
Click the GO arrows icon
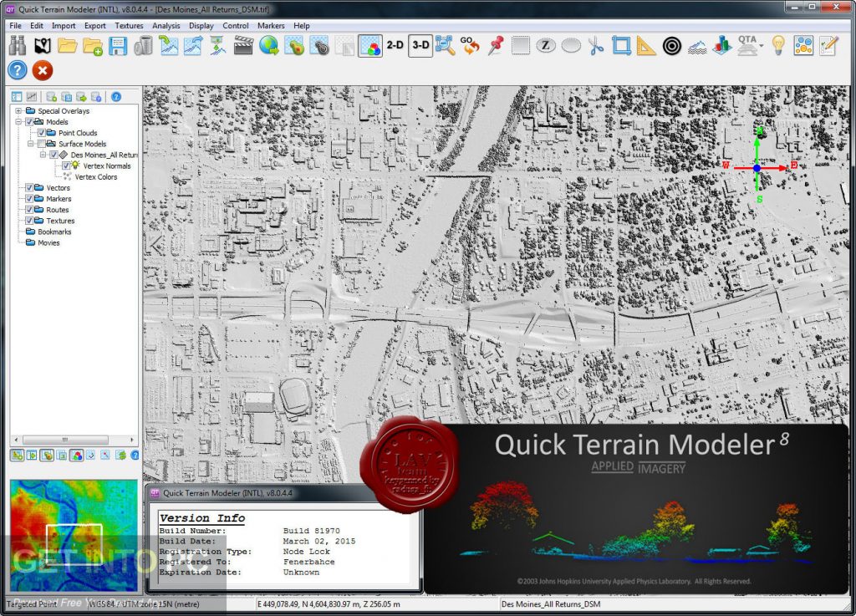click(x=470, y=46)
